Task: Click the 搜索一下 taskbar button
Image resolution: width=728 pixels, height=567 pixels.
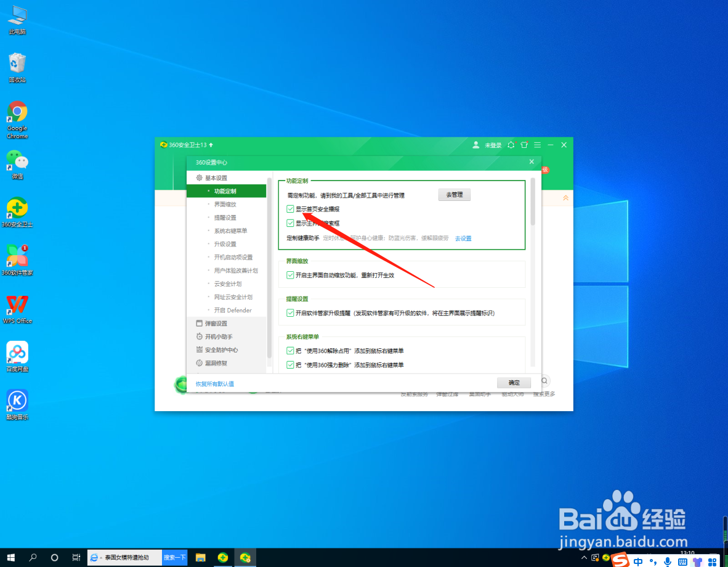Action: pyautogui.click(x=174, y=558)
